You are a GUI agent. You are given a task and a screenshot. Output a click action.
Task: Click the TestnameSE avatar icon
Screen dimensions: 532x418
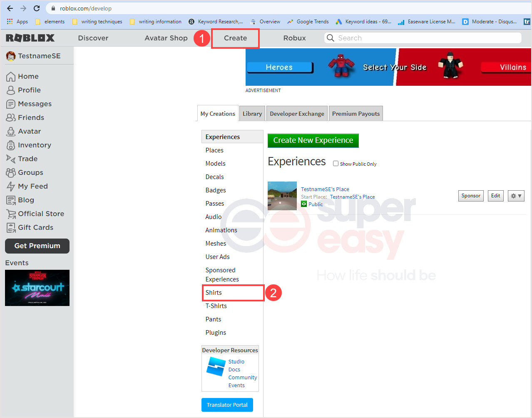11,56
